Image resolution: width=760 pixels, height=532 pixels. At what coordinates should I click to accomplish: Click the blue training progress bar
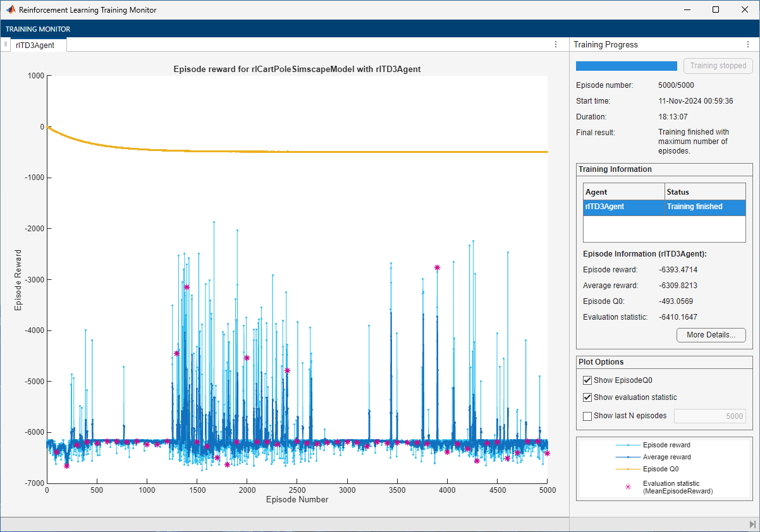(626, 66)
